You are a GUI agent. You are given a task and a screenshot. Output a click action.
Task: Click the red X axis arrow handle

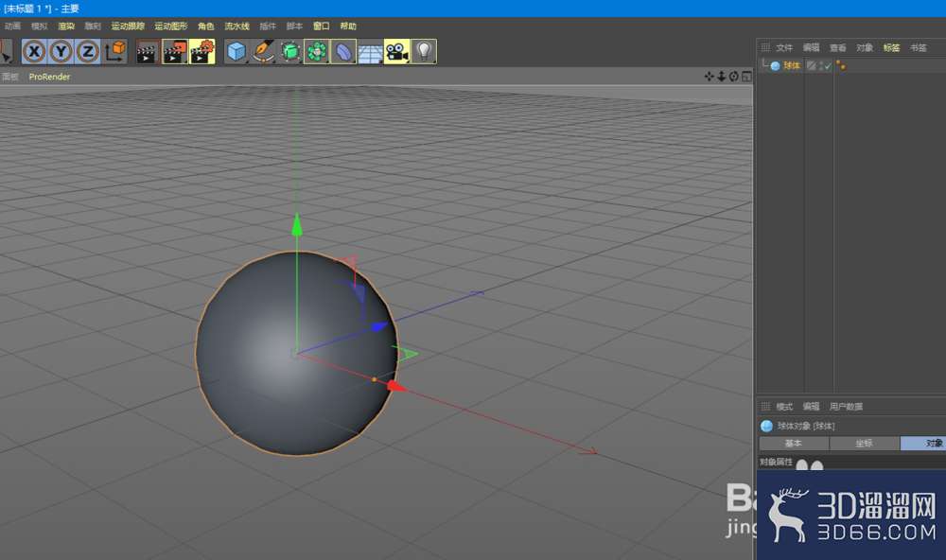396,386
